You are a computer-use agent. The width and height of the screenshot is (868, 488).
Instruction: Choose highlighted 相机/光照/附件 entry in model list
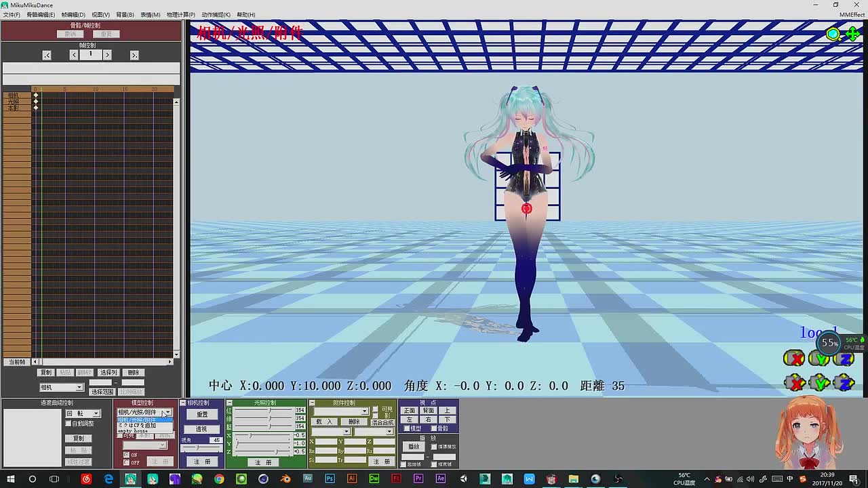144,420
